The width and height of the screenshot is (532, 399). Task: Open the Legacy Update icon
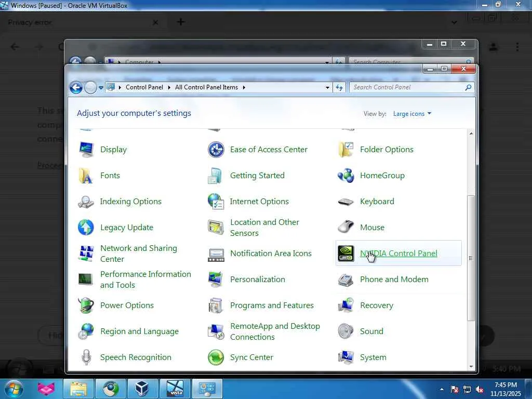(x=86, y=228)
